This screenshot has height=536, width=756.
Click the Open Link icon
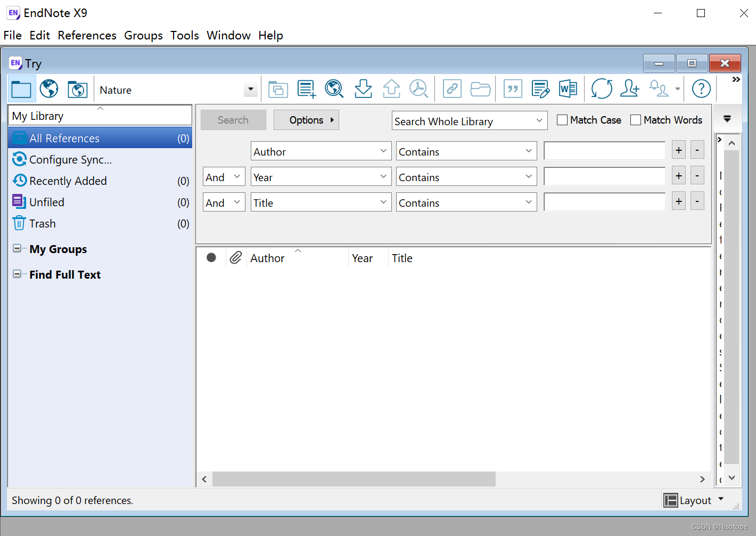(452, 88)
